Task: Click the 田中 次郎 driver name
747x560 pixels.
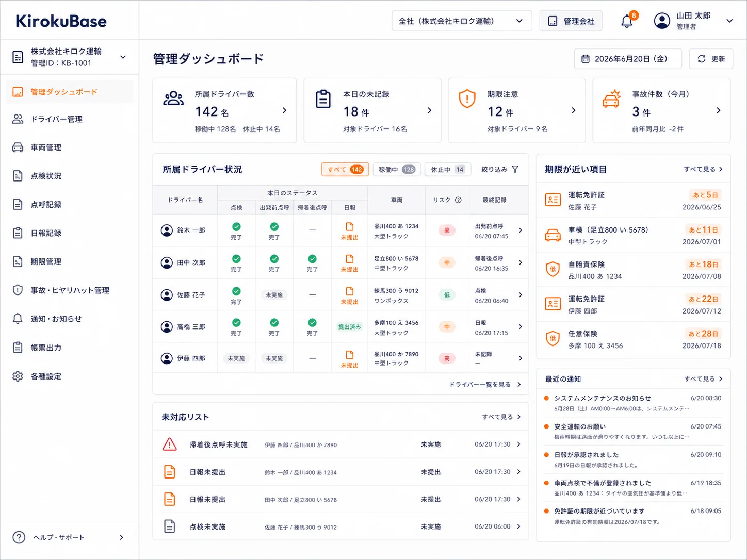Action: tap(191, 262)
